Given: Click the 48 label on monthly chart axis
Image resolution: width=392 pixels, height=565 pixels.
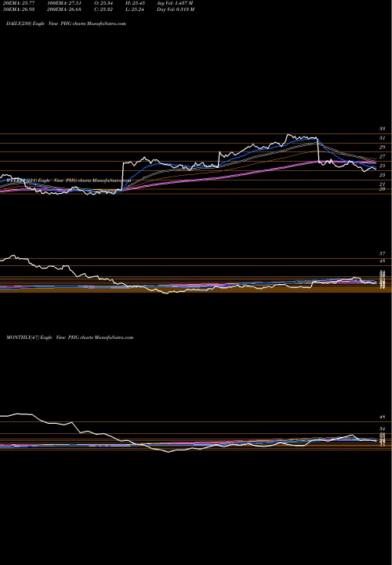Looking at the screenshot, I should pyautogui.click(x=383, y=417).
